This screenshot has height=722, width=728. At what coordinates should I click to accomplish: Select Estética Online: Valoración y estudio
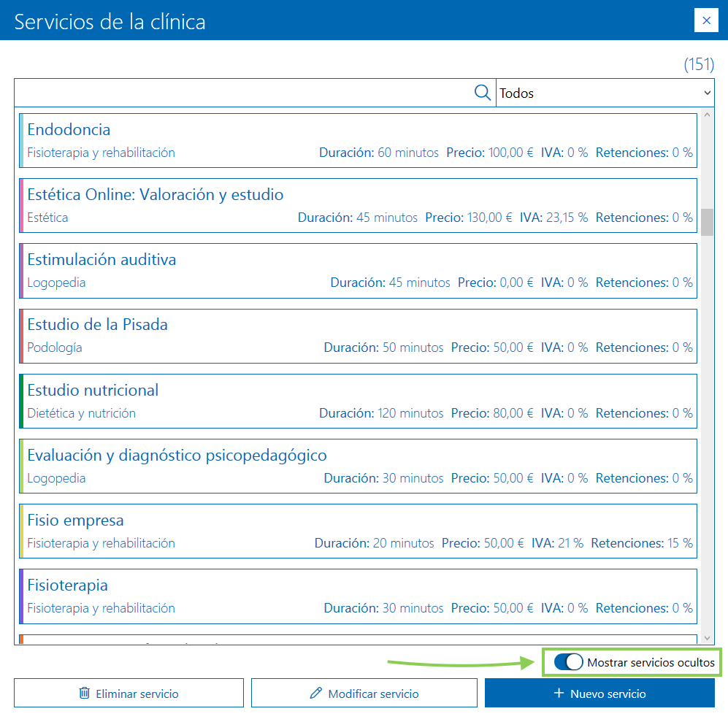tap(358, 205)
